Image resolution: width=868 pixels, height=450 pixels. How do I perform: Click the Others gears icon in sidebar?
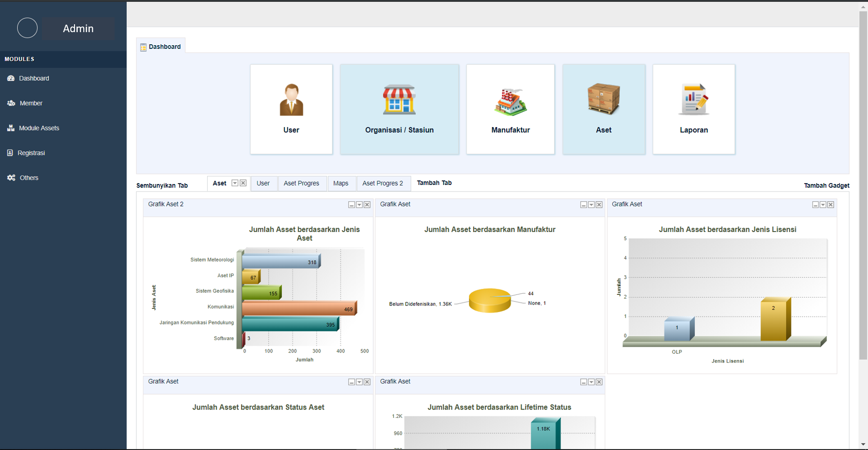click(x=11, y=177)
